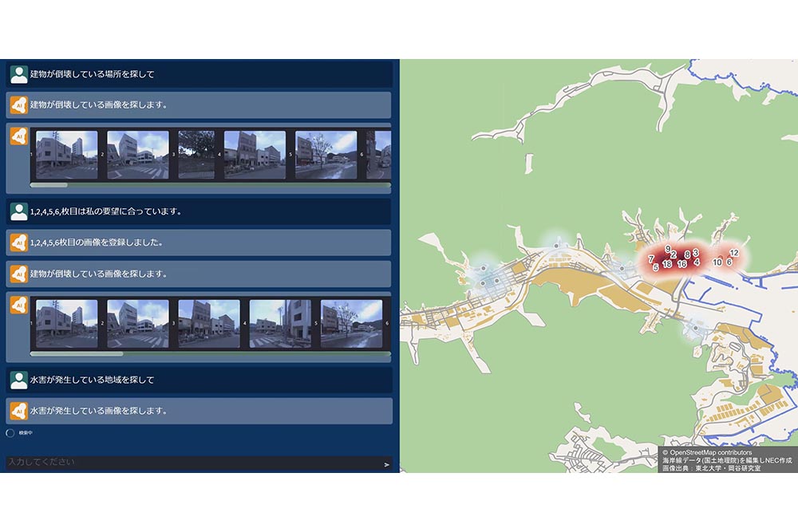Open thumbnail 1 in the second image strip
Screen dimensions: 798x532
67,323
